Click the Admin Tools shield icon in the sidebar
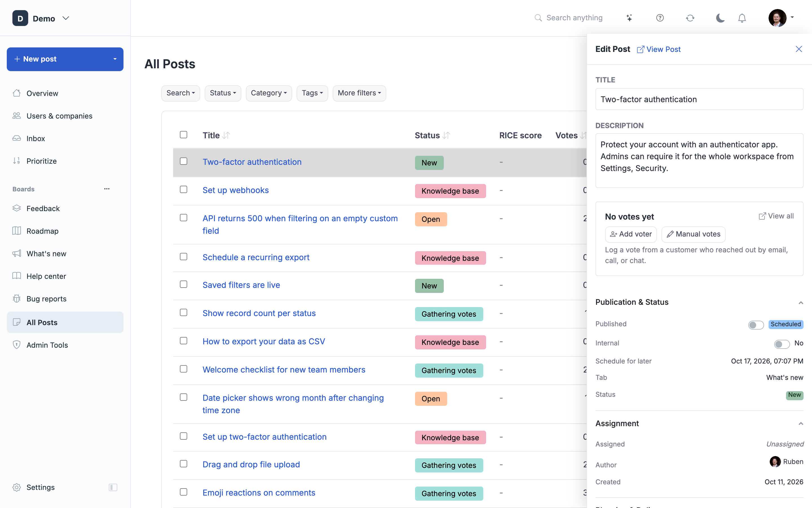Viewport: 812px width, 508px height. 17,345
